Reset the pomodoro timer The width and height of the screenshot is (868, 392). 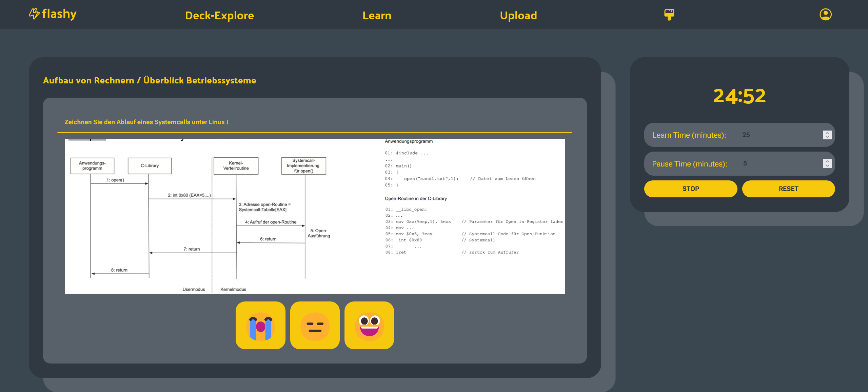788,189
